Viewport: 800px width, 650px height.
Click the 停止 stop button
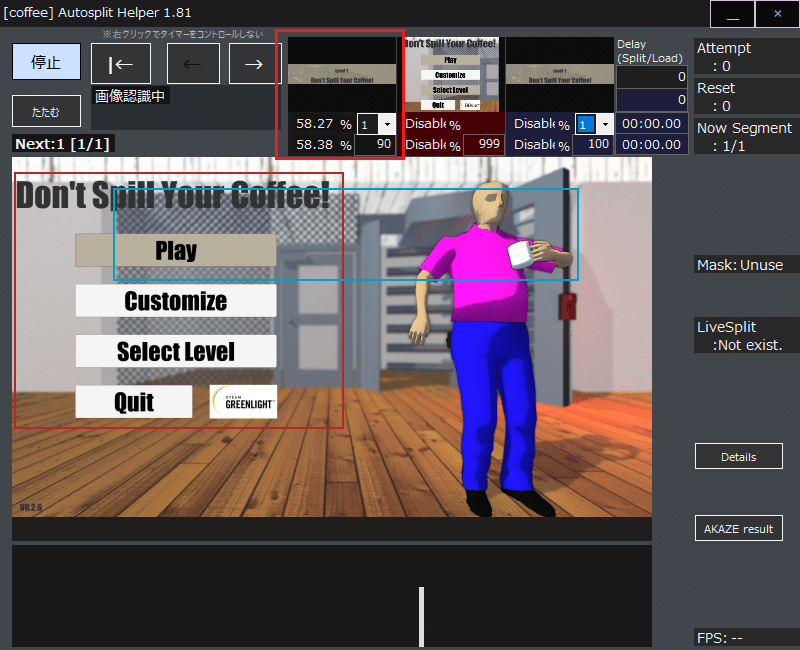[46, 62]
